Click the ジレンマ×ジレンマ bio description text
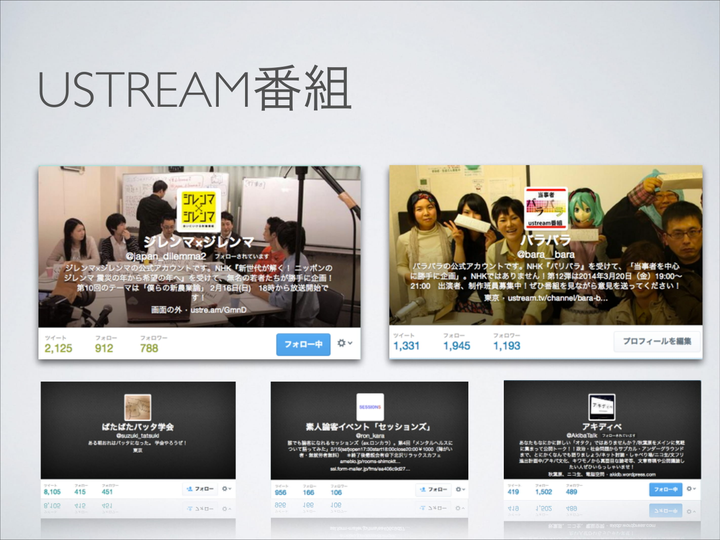This screenshot has height=540, width=720. (x=199, y=283)
